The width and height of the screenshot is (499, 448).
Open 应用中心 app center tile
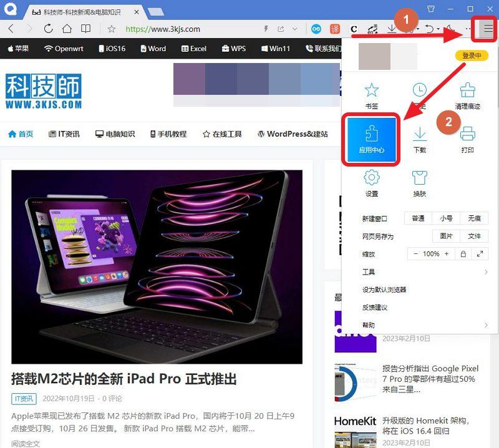pos(371,140)
